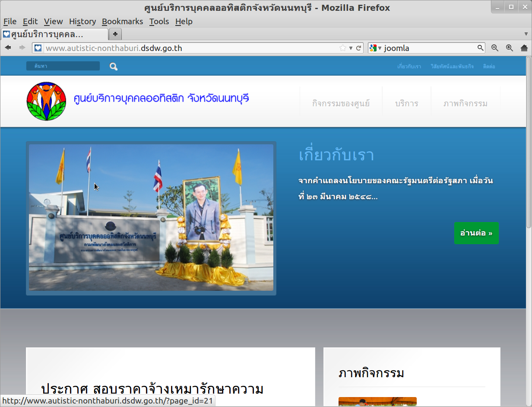Image resolution: width=532 pixels, height=407 pixels.
Task: Reload the page using the refresh icon
Action: point(358,48)
